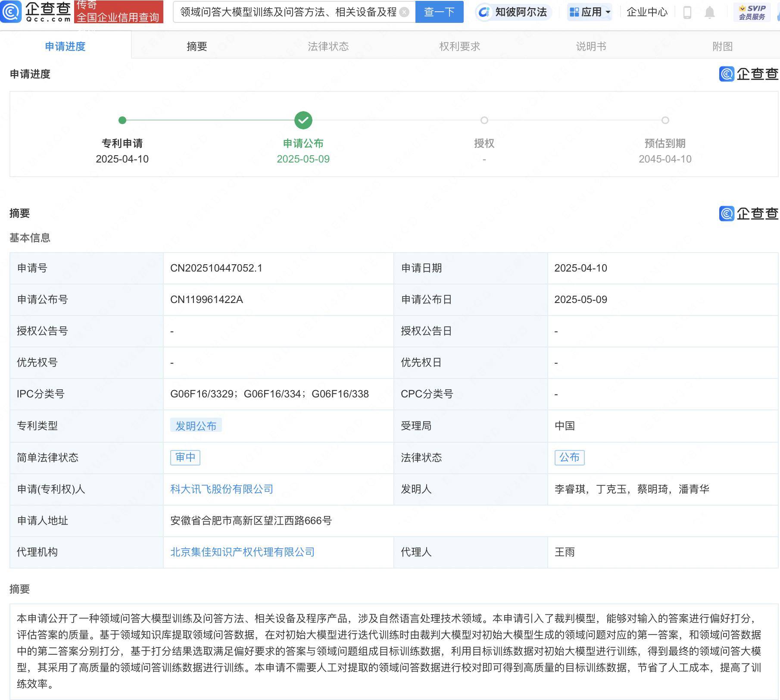Click the green 申请公布 milestone on the progress timeline
The image size is (780, 700).
point(303,120)
